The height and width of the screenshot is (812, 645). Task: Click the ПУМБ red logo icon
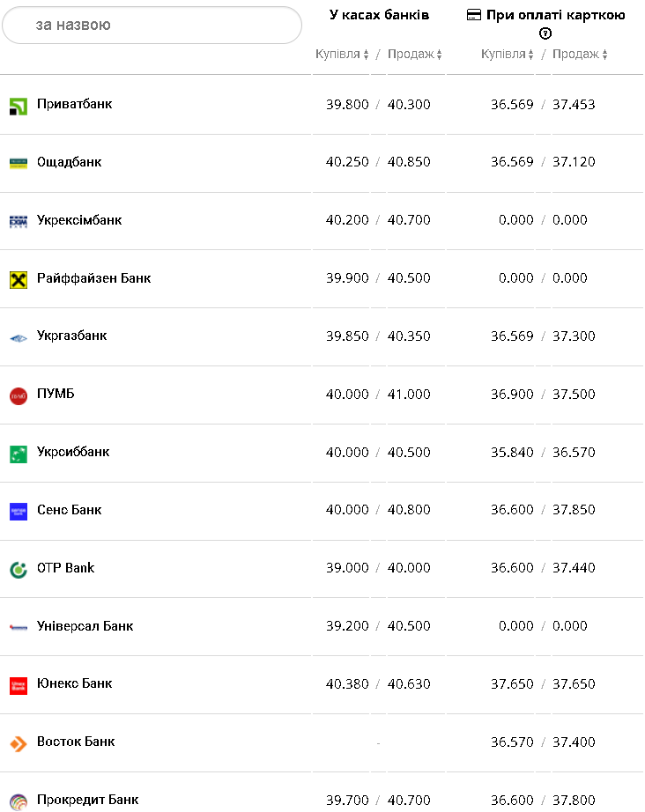click(x=19, y=395)
